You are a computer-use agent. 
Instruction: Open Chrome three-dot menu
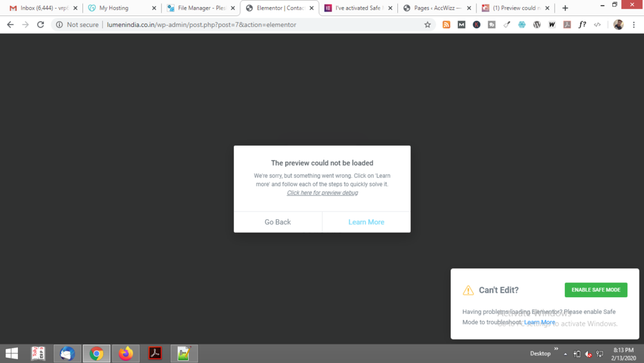click(634, 25)
